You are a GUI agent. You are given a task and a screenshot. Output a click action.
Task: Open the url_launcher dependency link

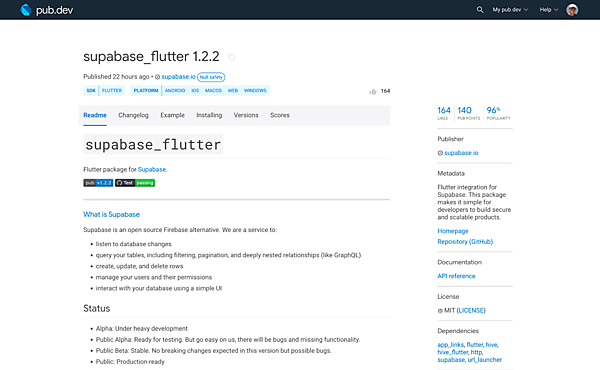tap(484, 360)
